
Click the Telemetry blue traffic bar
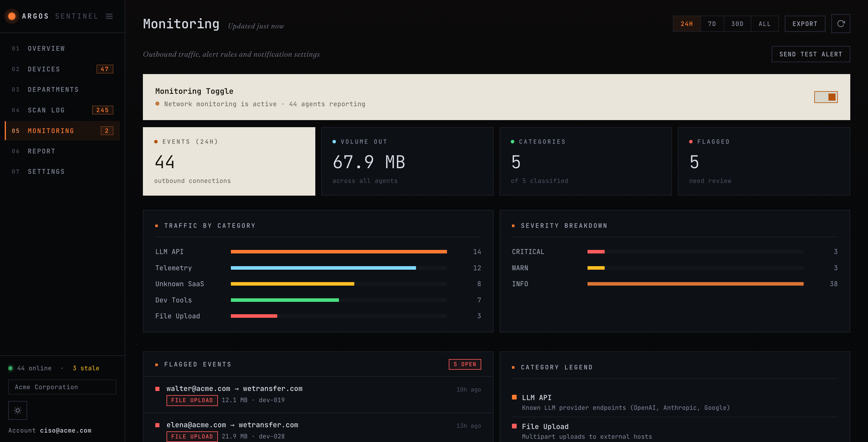(323, 268)
